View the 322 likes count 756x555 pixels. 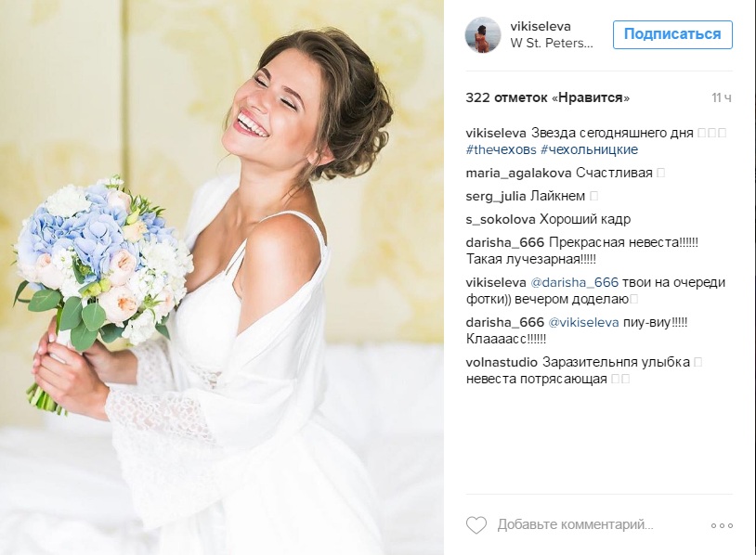tap(548, 97)
